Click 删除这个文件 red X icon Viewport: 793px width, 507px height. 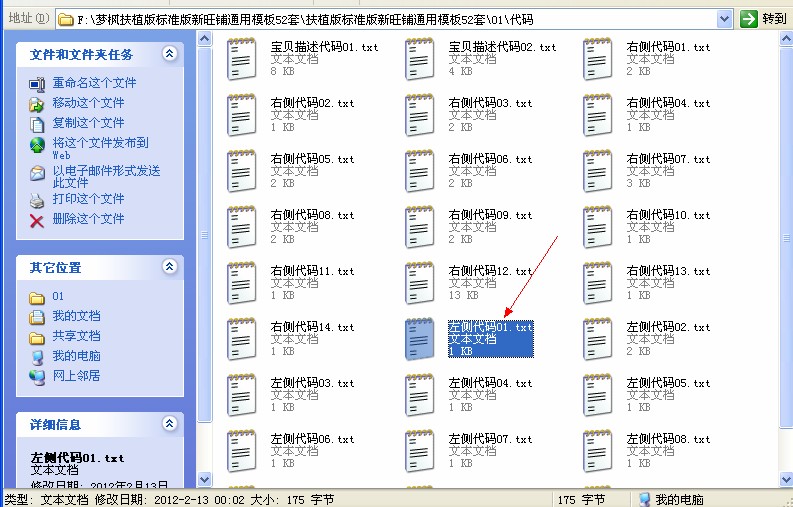[x=36, y=221]
